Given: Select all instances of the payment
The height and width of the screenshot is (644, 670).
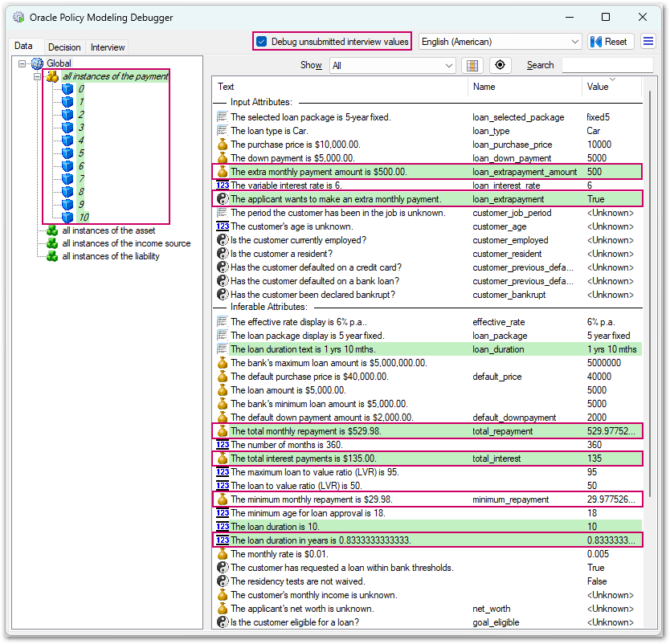Looking at the screenshot, I should pos(116,76).
